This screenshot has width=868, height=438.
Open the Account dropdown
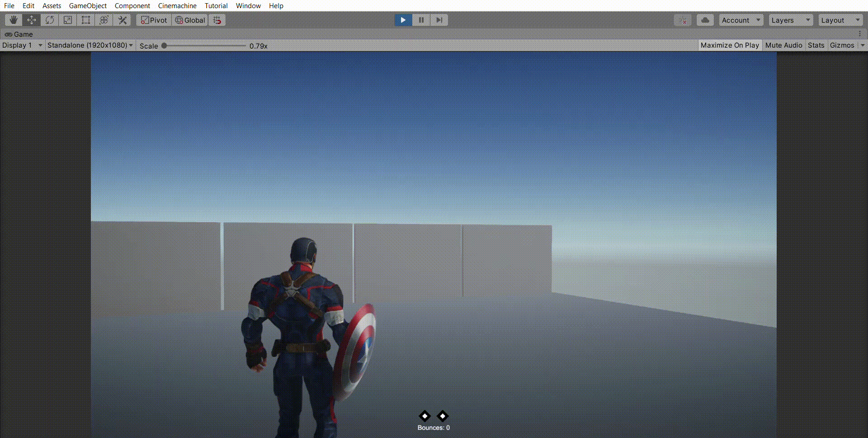tap(741, 20)
